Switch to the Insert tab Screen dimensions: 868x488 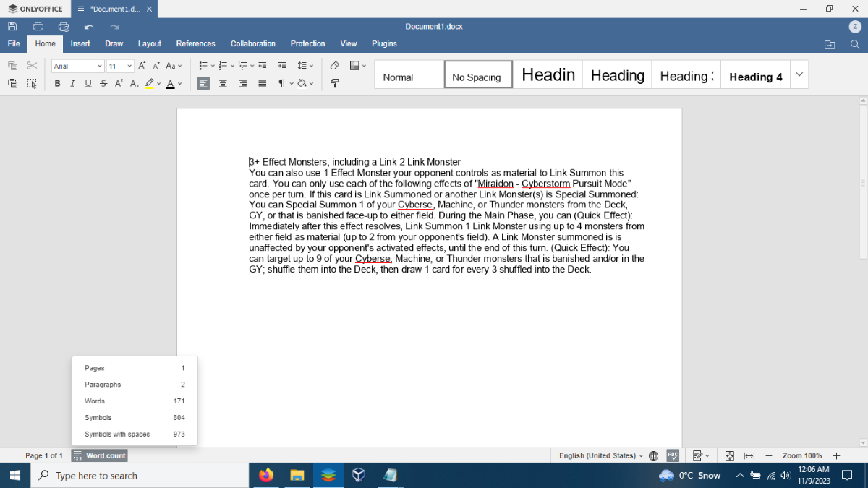click(80, 44)
